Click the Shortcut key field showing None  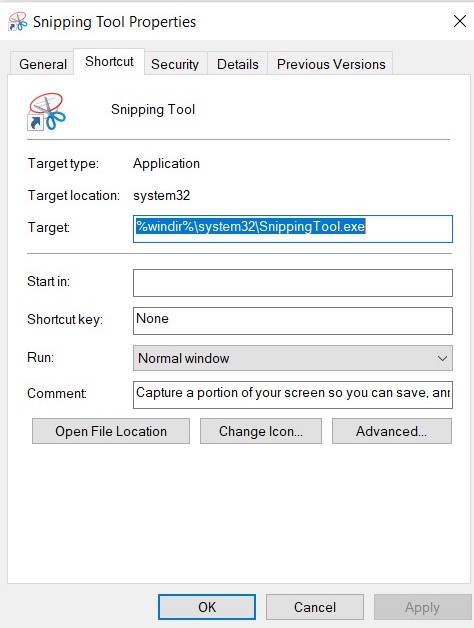point(292,321)
